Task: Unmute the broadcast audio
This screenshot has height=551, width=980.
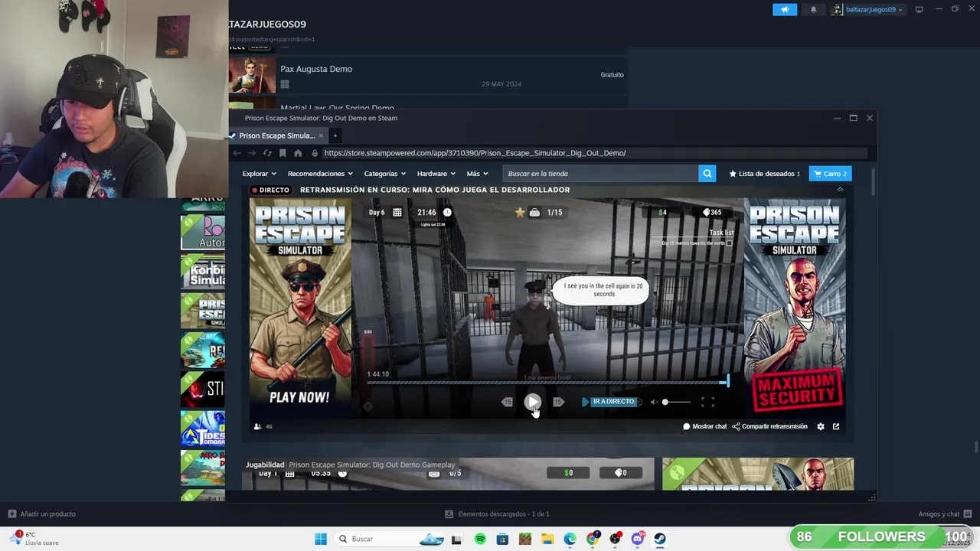Action: point(654,402)
